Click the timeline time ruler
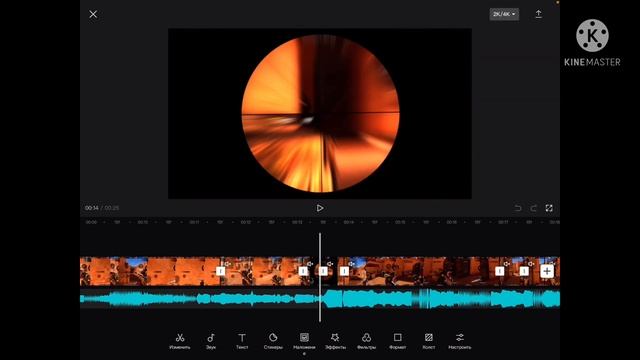Viewport: 640px width, 360px height. [x=320, y=222]
